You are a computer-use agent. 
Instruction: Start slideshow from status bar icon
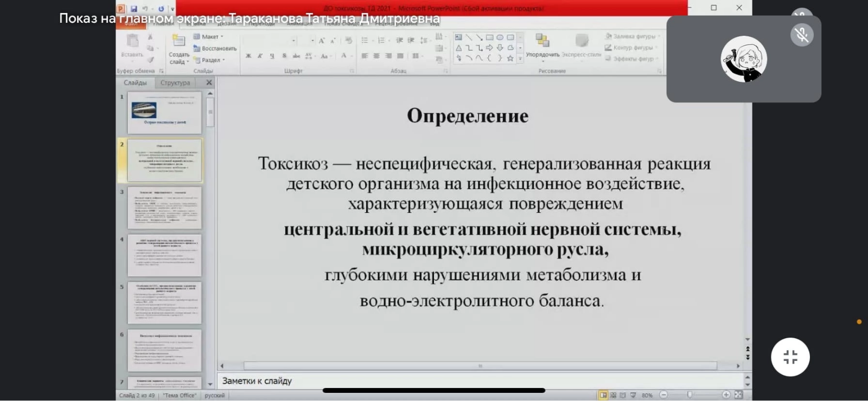click(x=633, y=395)
